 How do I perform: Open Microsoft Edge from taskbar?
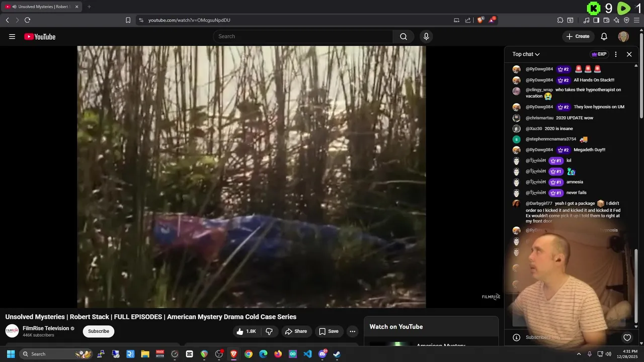[x=263, y=354]
